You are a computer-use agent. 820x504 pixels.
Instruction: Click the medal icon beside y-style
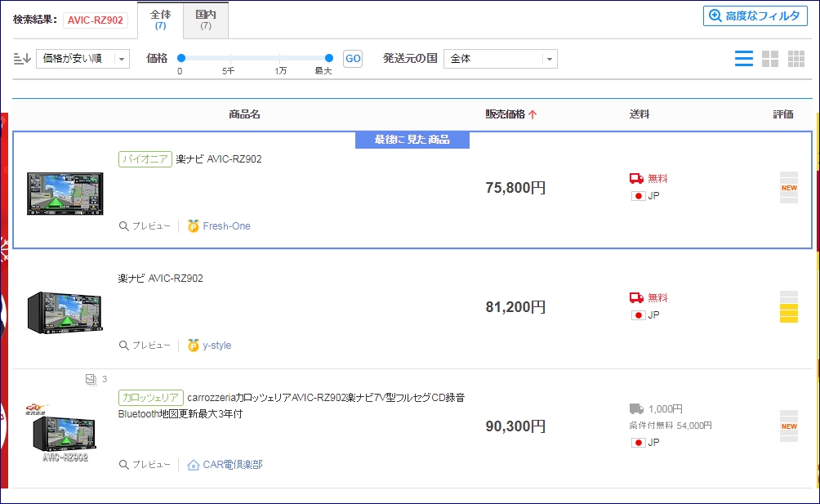click(x=194, y=345)
